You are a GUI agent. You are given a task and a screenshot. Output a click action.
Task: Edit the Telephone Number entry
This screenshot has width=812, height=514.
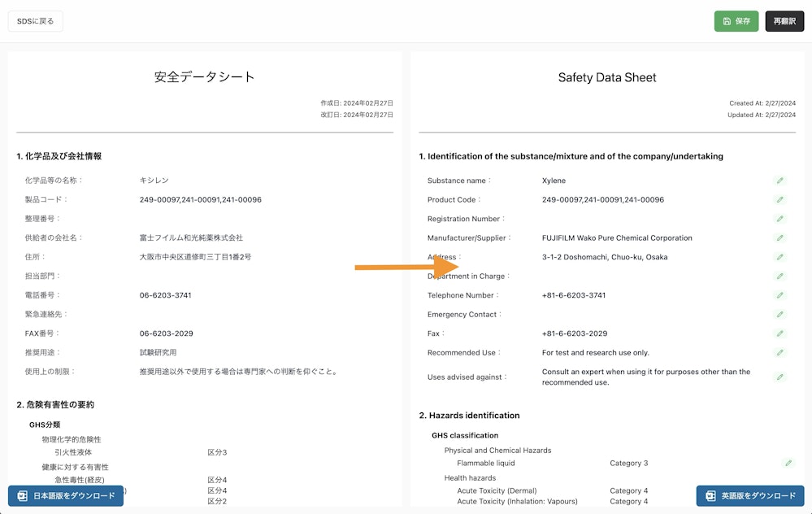[780, 295]
